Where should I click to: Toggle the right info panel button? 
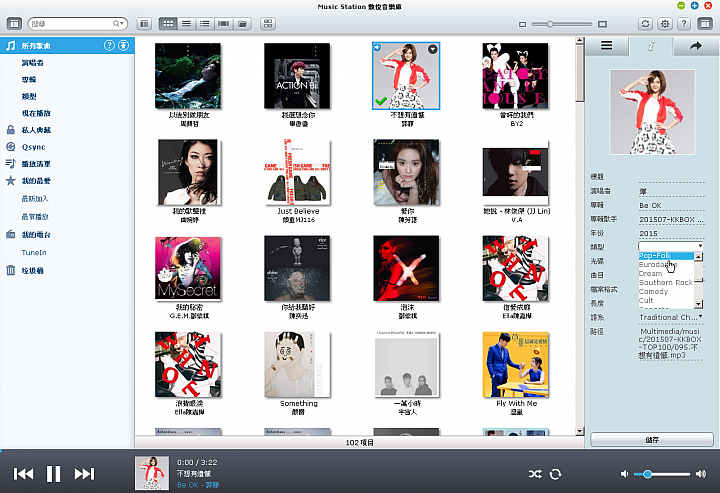705,23
